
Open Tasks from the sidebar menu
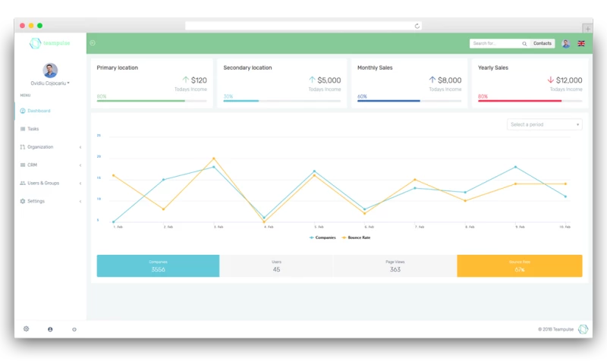33,129
